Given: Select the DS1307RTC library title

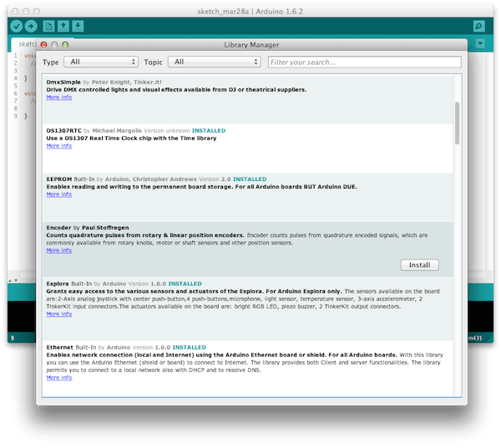Looking at the screenshot, I should 64,131.
